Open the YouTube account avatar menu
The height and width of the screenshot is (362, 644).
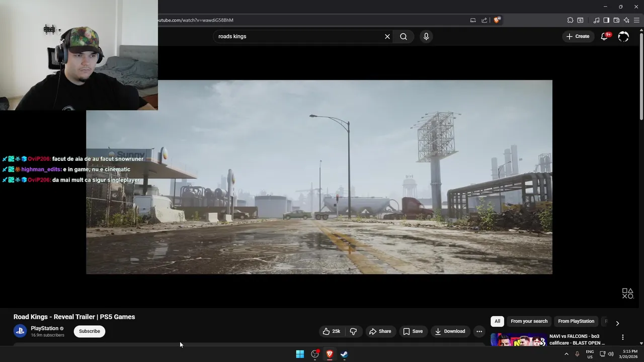(x=623, y=36)
